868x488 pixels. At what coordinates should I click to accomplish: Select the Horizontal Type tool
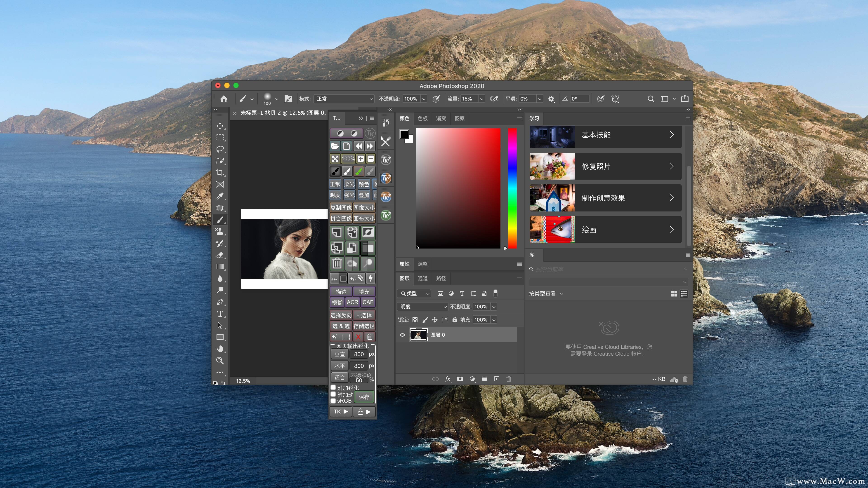click(x=220, y=314)
